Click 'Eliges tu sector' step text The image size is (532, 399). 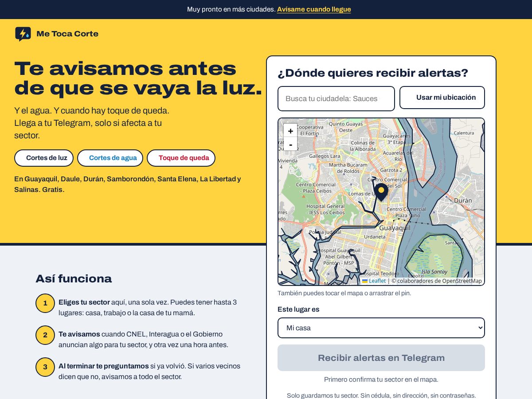(84, 302)
